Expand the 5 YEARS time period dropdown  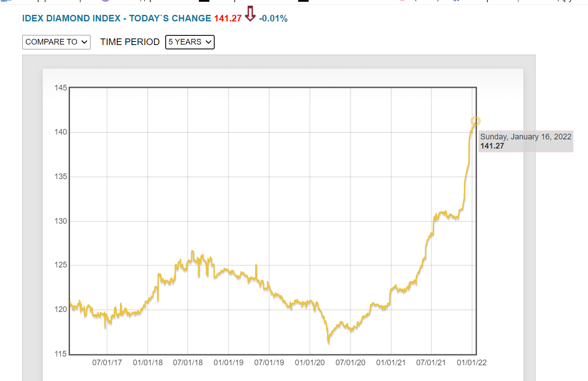click(x=190, y=42)
